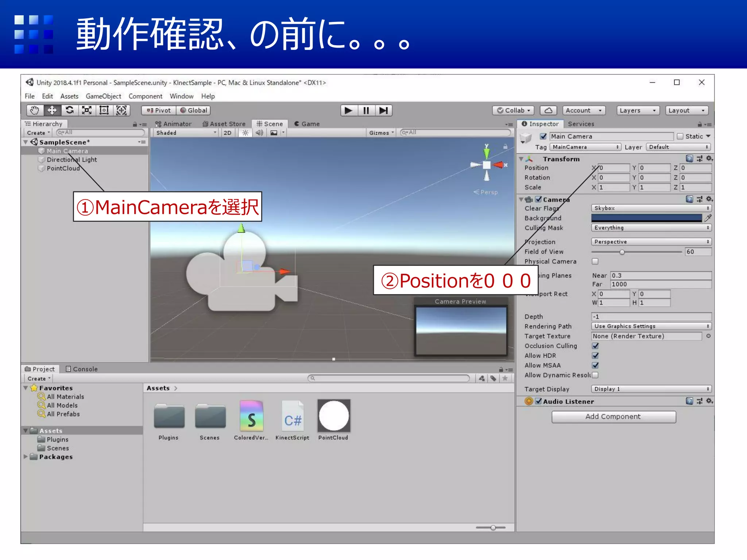Open the Component menu

pos(146,96)
